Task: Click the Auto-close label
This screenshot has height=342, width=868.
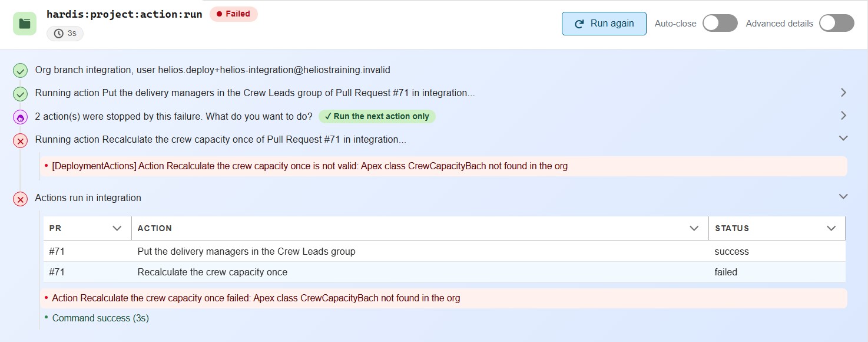Action: (675, 24)
